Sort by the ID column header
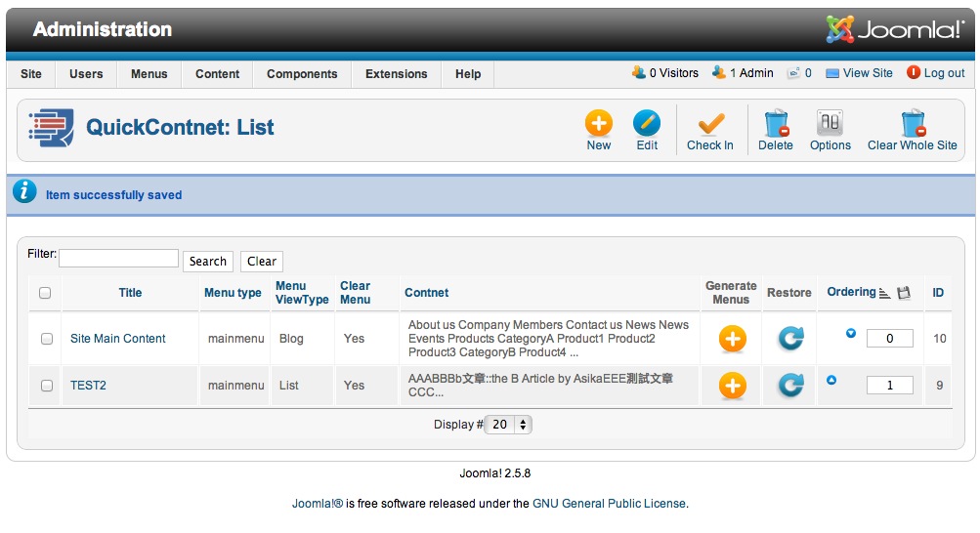 (938, 293)
